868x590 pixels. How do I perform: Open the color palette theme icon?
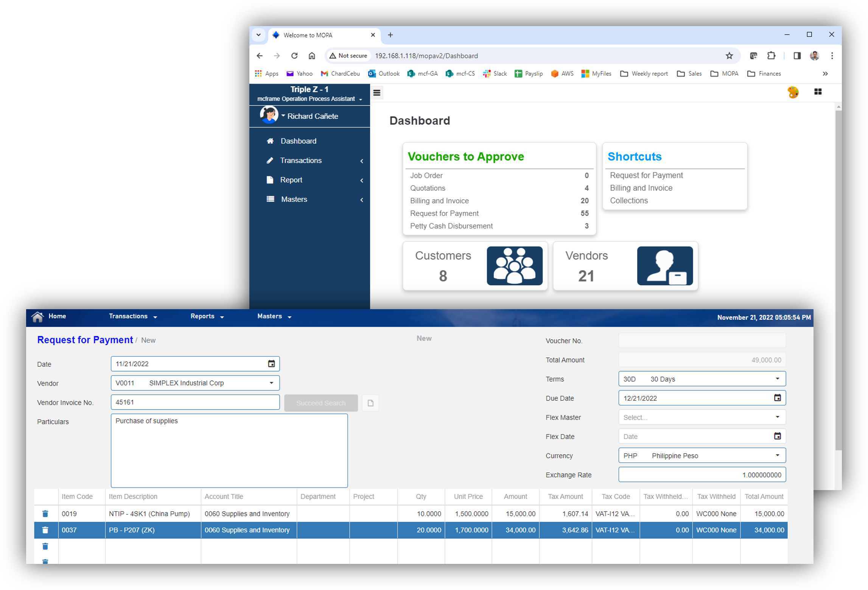click(792, 92)
